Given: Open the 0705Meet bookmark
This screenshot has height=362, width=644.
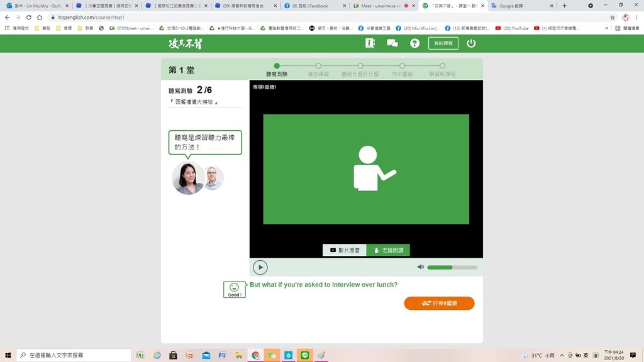Looking at the screenshot, I should 131,28.
